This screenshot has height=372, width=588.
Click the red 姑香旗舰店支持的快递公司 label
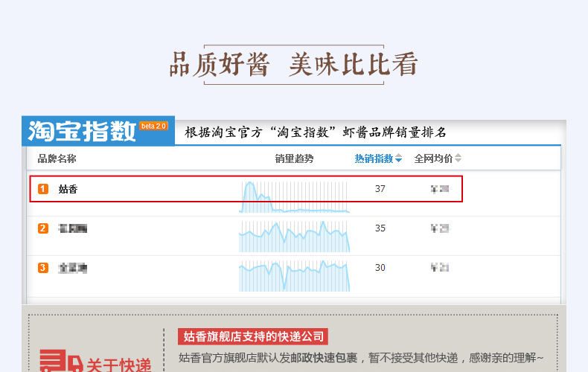(253, 336)
